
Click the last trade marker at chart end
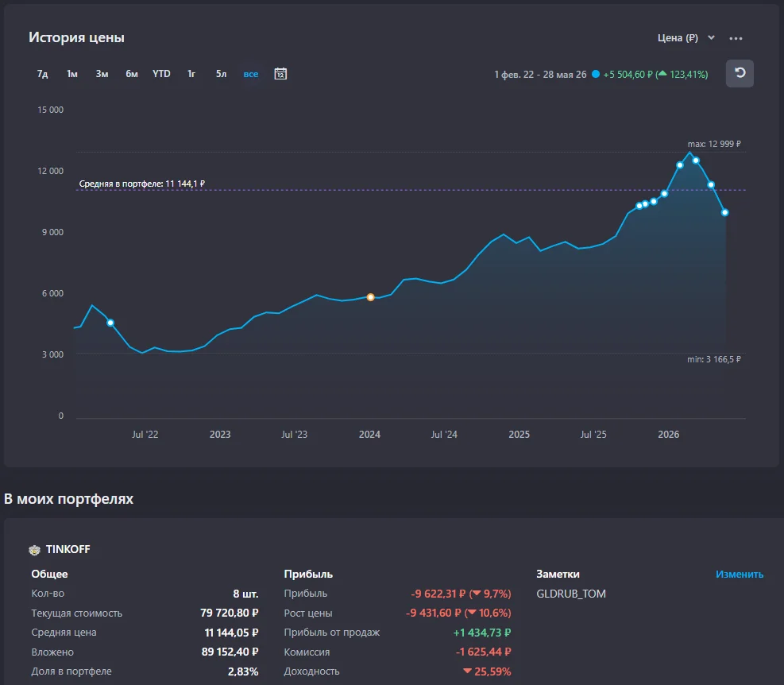pyautogui.click(x=725, y=213)
